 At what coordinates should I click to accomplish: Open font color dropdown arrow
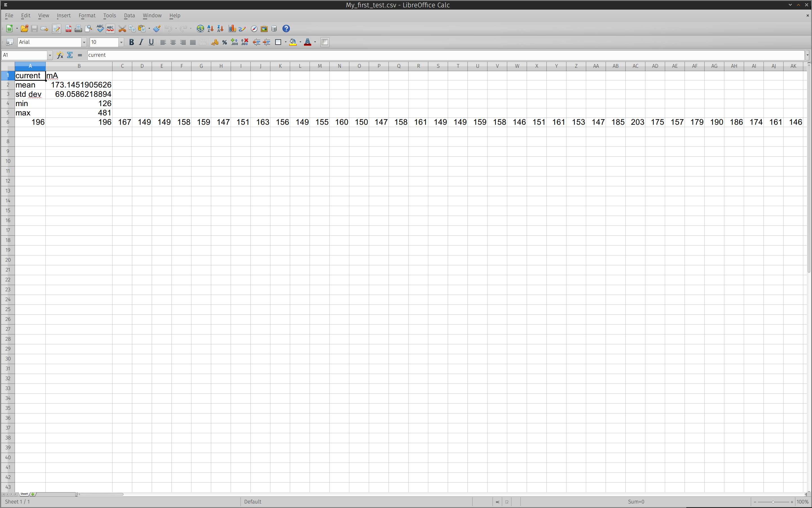point(315,42)
